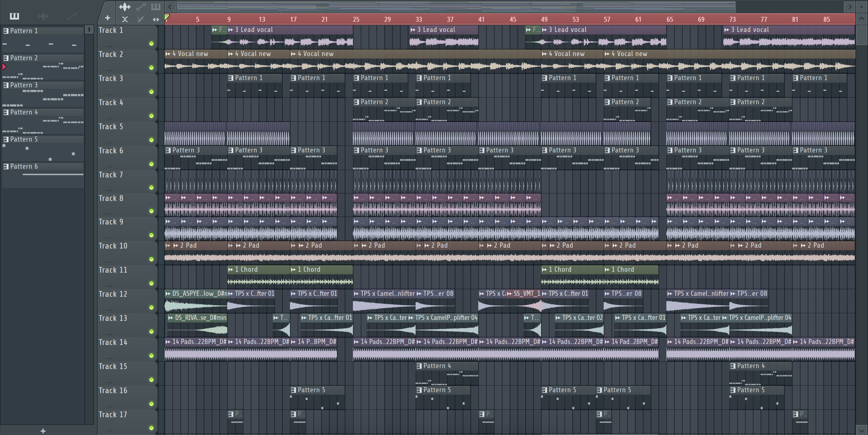
Task: Toggle the Track 7 mute switch
Action: click(151, 188)
